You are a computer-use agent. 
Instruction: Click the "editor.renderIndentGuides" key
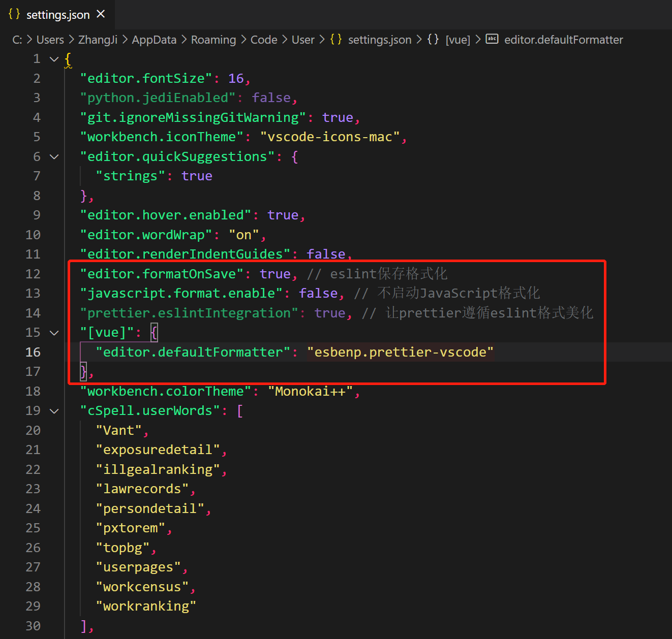pos(185,254)
